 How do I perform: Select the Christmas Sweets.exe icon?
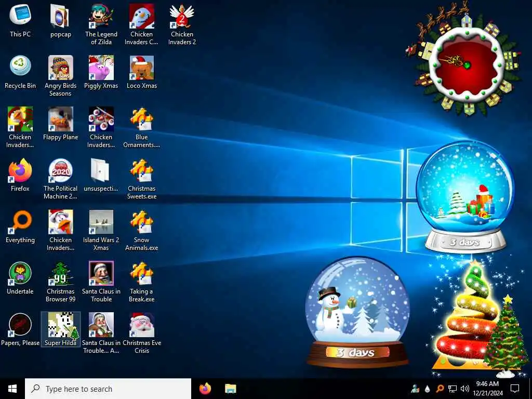click(141, 179)
